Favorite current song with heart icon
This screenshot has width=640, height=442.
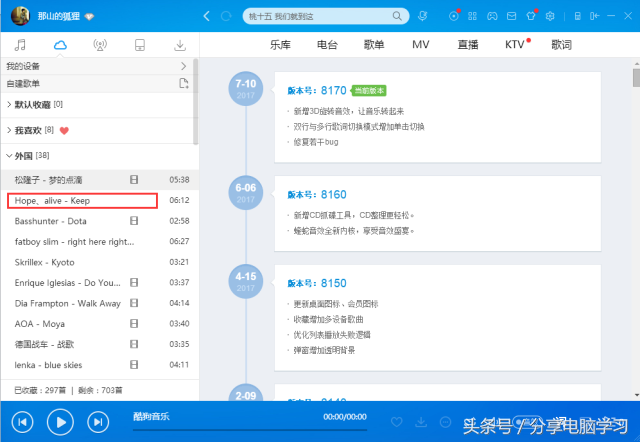point(397,422)
